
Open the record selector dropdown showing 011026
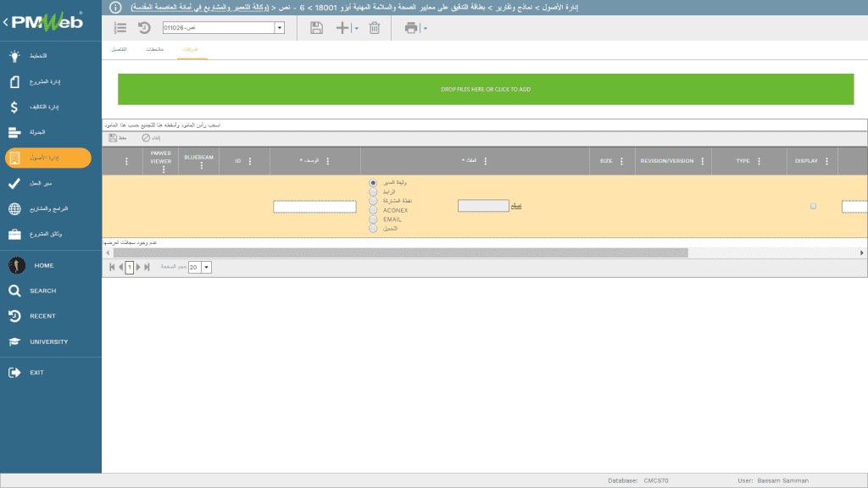pyautogui.click(x=280, y=28)
